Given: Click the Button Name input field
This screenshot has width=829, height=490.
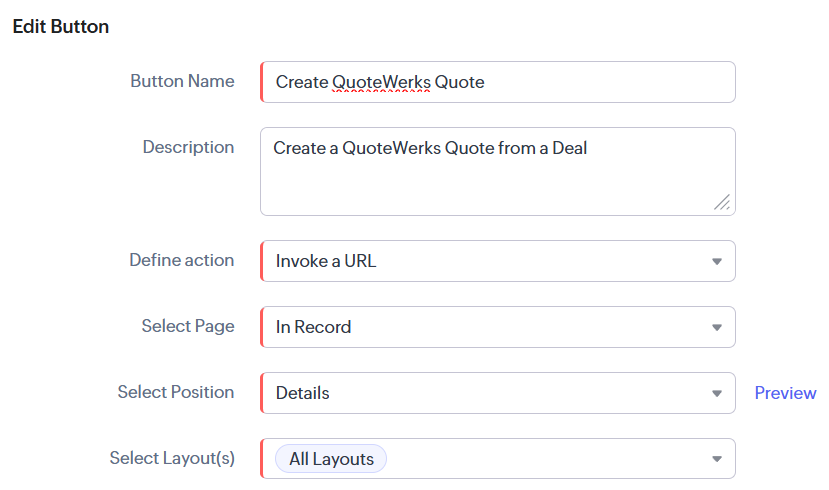Looking at the screenshot, I should pyautogui.click(x=498, y=82).
